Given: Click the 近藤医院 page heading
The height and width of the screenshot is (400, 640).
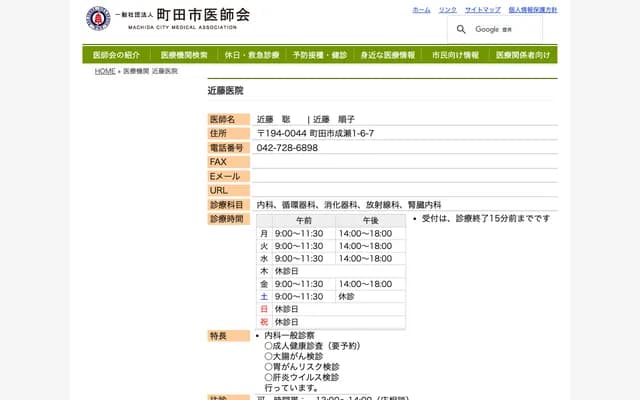Looking at the screenshot, I should (x=225, y=90).
